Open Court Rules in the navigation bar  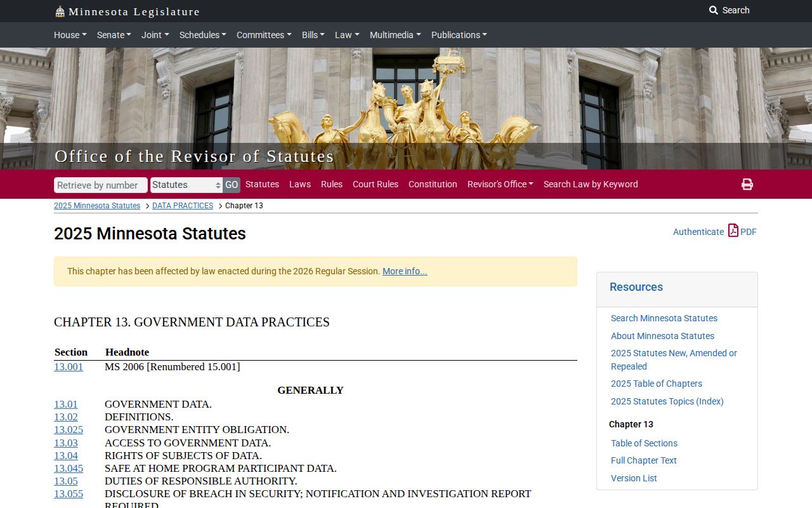[x=376, y=184]
